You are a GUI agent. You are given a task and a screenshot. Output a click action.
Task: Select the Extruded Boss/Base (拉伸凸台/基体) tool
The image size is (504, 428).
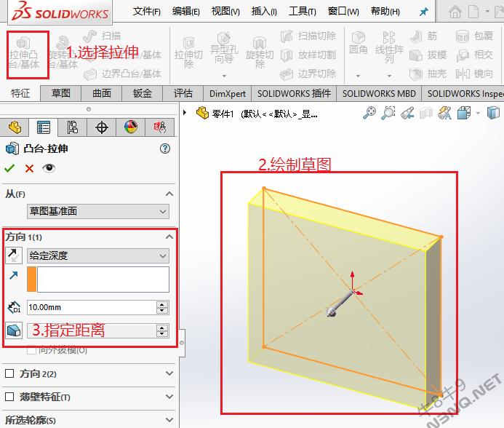click(24, 53)
